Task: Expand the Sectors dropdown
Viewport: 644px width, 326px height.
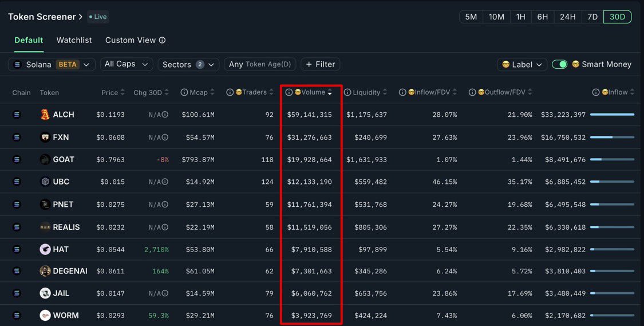Action: (x=188, y=65)
